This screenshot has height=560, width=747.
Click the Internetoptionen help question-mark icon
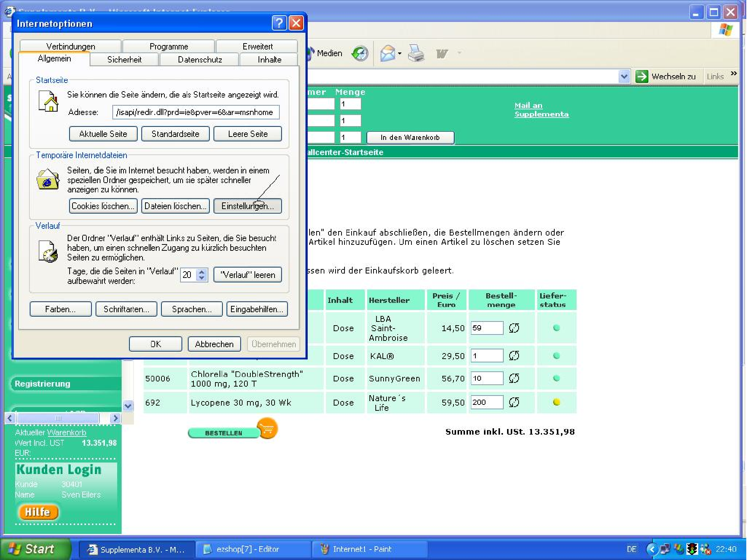click(x=279, y=23)
